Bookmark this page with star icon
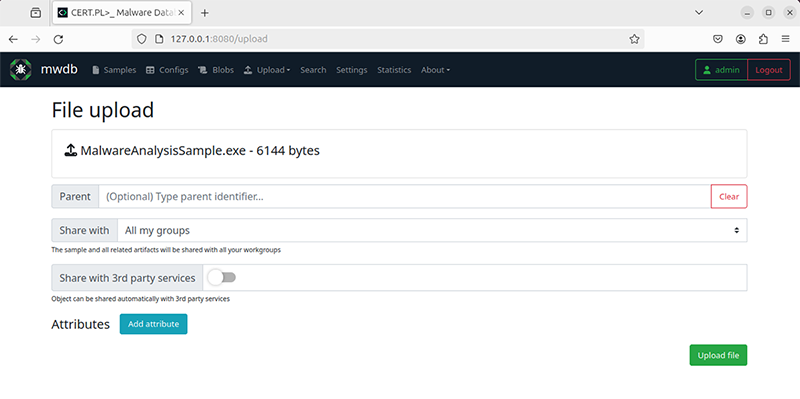The width and height of the screenshot is (800, 399). [634, 39]
